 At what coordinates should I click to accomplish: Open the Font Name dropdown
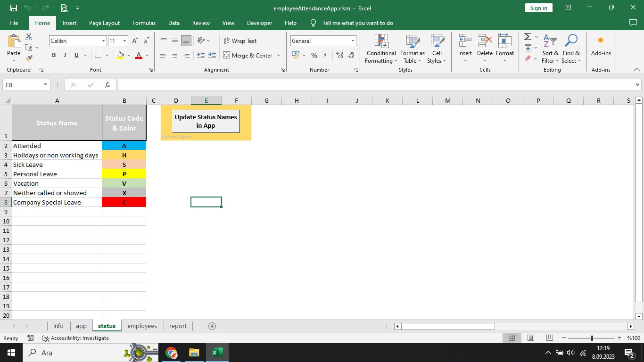[x=103, y=41]
